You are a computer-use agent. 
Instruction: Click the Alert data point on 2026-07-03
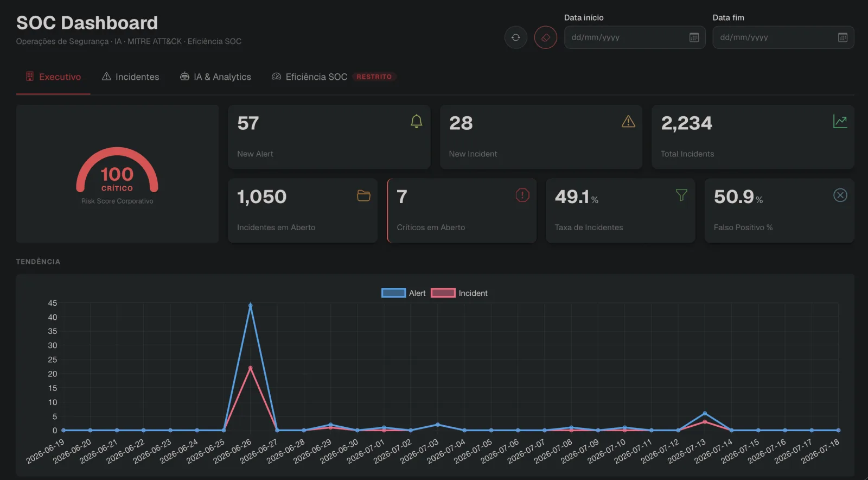pos(437,425)
